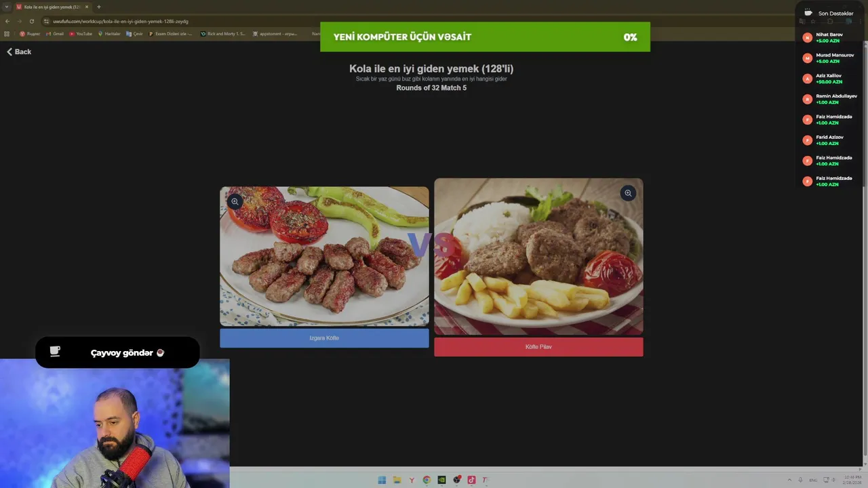Open Yandex browser from taskbar
868x488 pixels.
(412, 480)
